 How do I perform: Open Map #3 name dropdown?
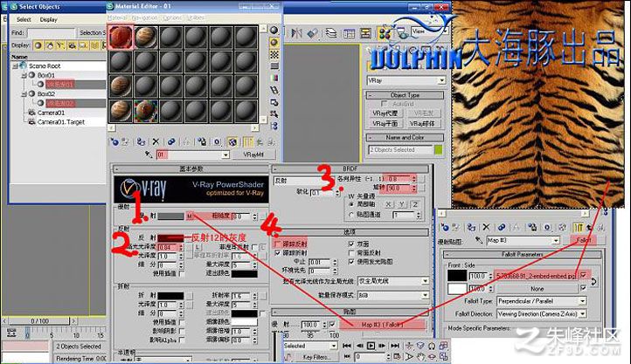pos(556,240)
